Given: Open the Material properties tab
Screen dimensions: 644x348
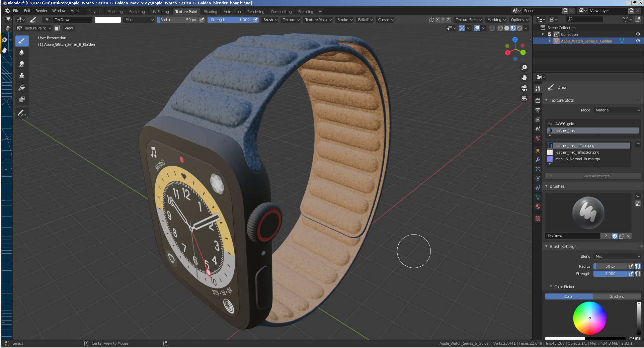Looking at the screenshot, I should tap(538, 206).
